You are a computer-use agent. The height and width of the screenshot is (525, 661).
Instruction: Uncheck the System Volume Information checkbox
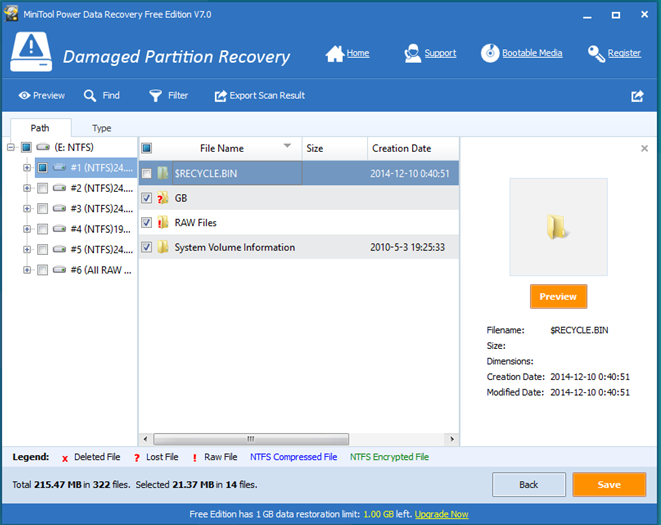pyautogui.click(x=146, y=247)
